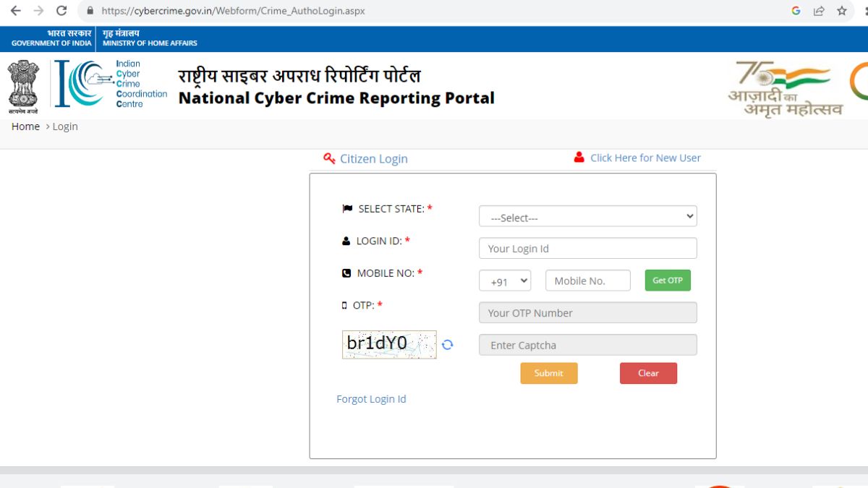Reload the page with refresh icon

tap(61, 11)
